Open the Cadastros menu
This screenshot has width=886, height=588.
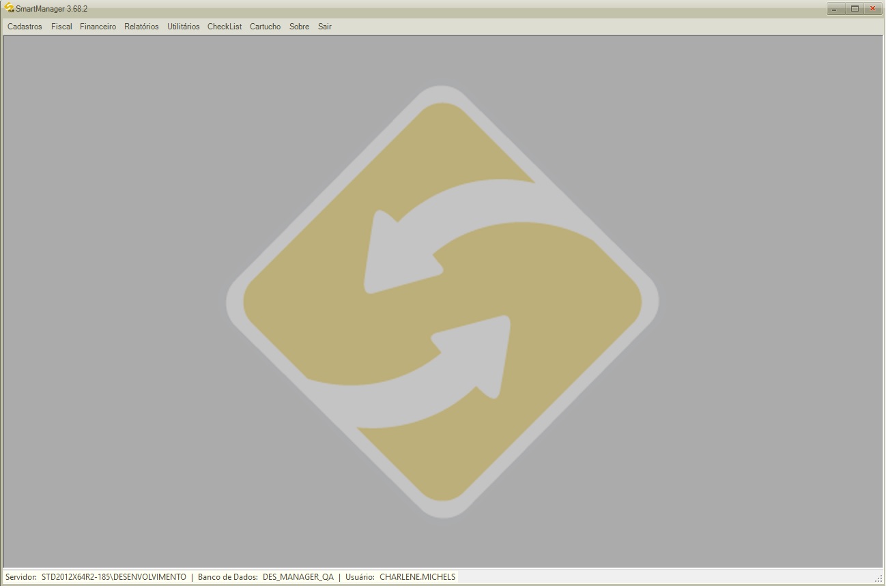click(x=25, y=27)
